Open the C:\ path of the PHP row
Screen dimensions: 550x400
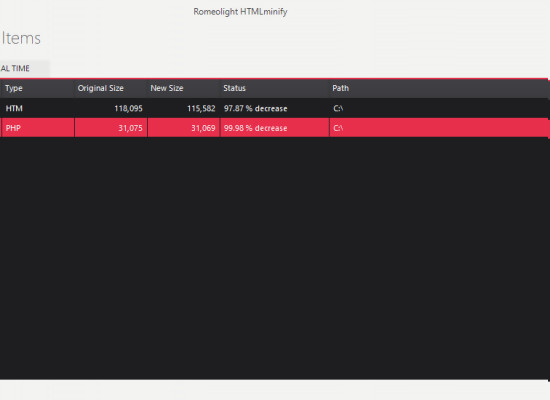(x=338, y=128)
